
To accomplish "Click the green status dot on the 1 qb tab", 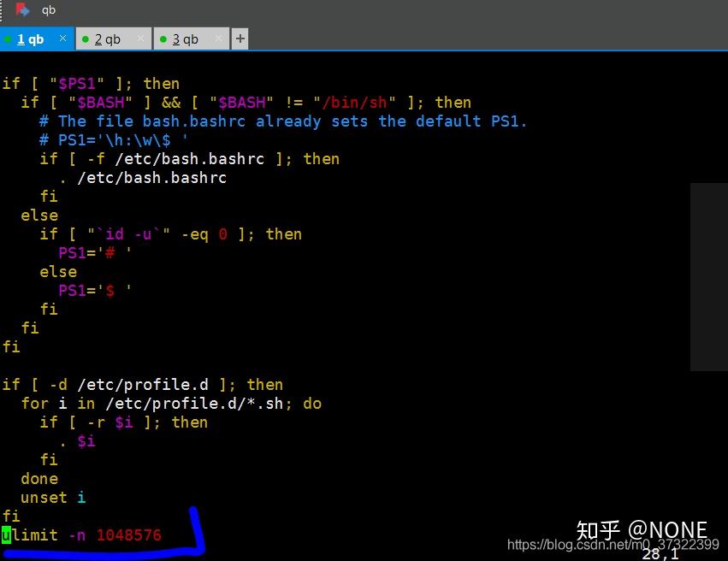I will click(8, 39).
